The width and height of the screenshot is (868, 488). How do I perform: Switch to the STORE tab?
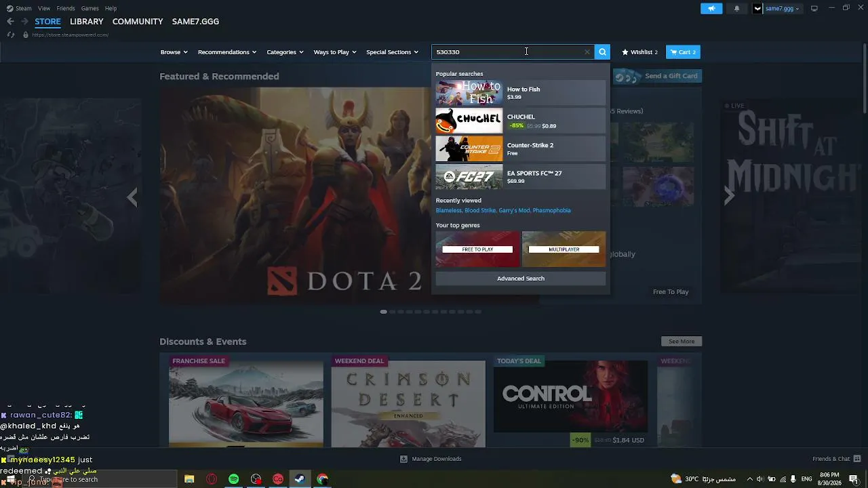click(x=47, y=22)
